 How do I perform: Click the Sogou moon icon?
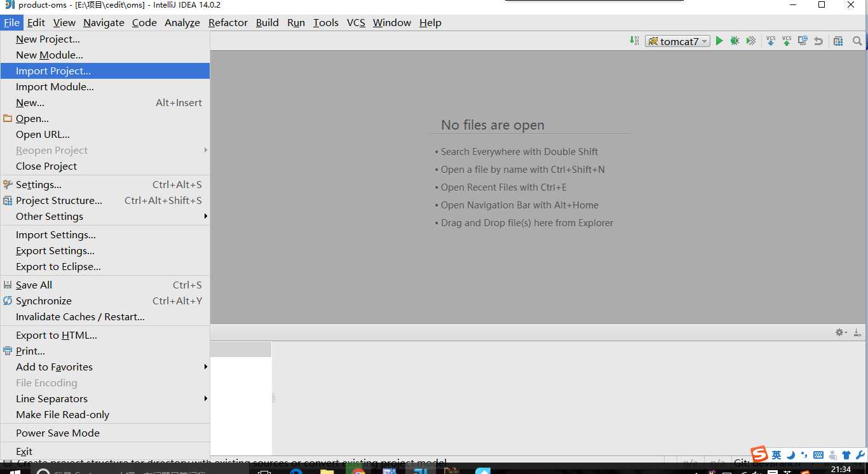pos(790,455)
